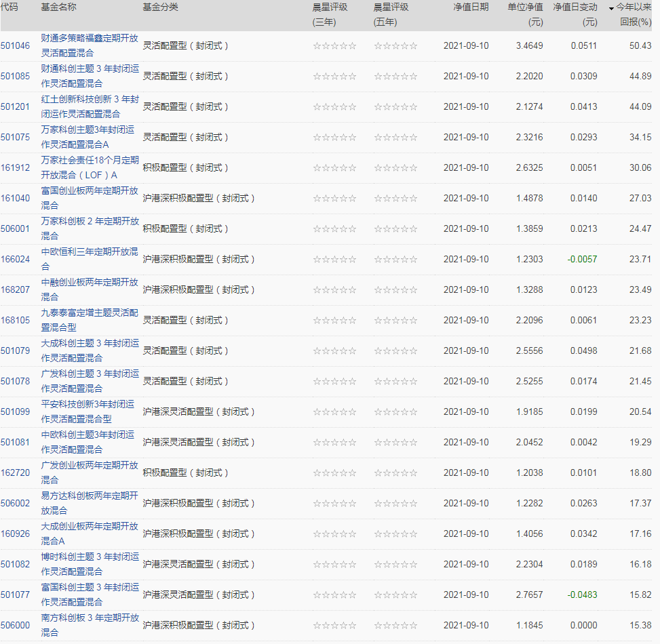The image size is (660, 644).
Task: Click fund code 161040
Action: [x=15, y=198]
